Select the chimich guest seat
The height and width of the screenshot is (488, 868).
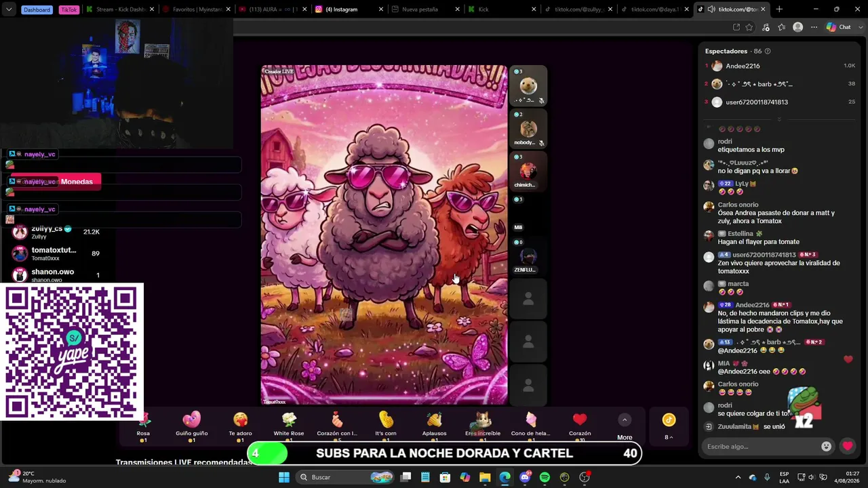pyautogui.click(x=528, y=171)
